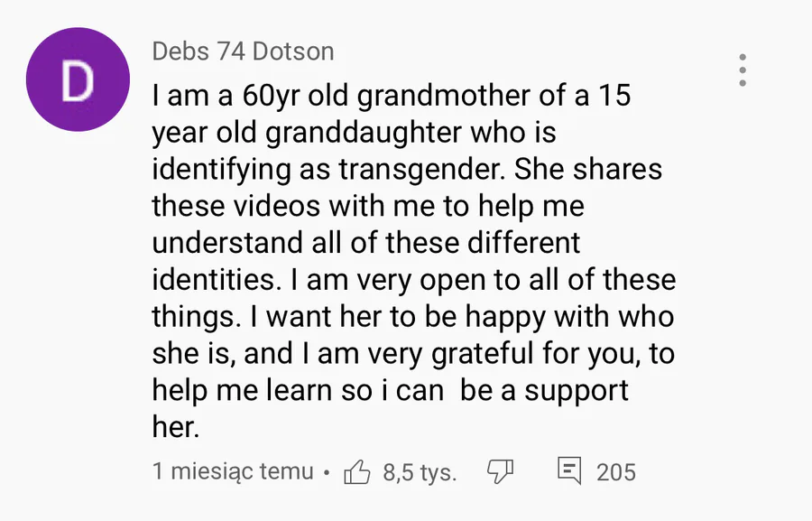Dislike the comment with thumbs-down icon
The height and width of the screenshot is (521, 812).
click(x=500, y=471)
